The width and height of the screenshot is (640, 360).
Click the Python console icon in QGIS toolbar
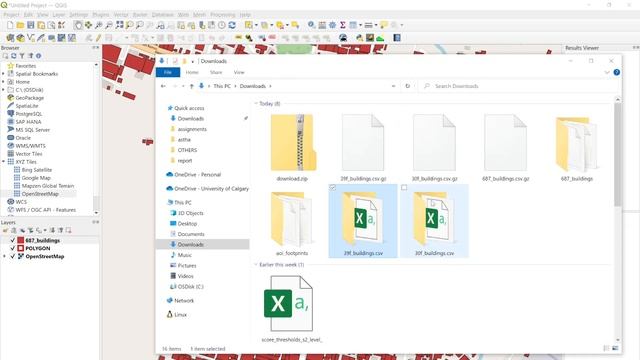(x=360, y=38)
